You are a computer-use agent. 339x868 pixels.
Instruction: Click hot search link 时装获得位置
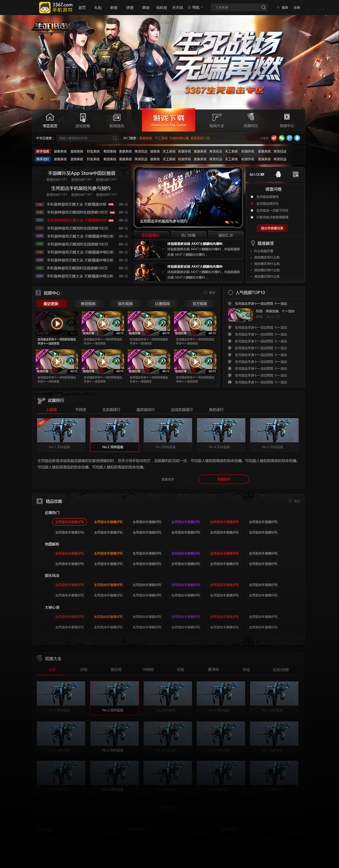[x=179, y=138]
